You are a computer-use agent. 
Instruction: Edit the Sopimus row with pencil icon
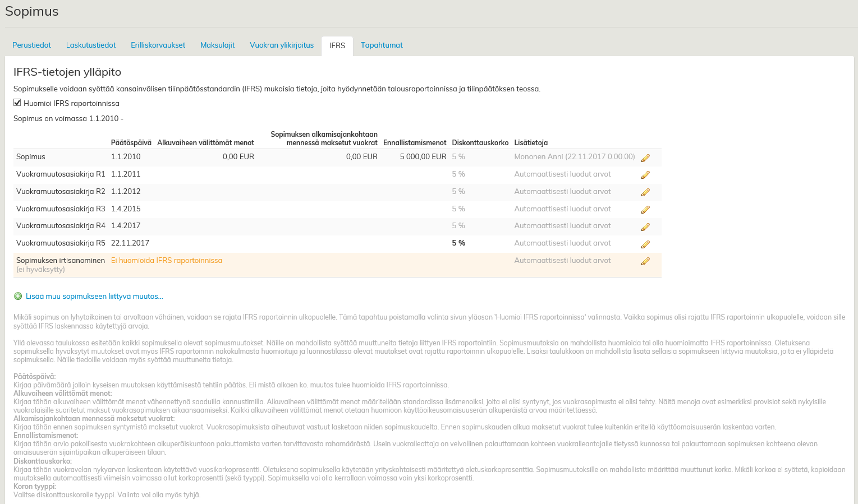tap(645, 158)
